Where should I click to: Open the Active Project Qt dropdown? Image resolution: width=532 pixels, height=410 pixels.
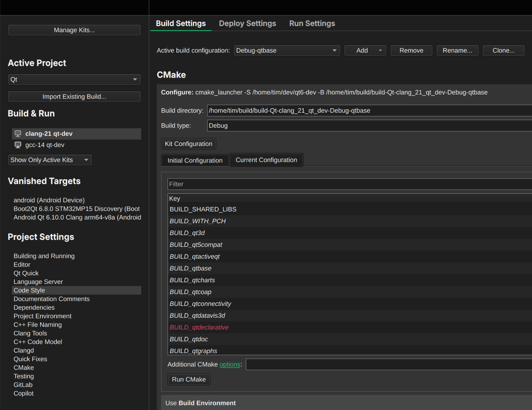pyautogui.click(x=74, y=79)
